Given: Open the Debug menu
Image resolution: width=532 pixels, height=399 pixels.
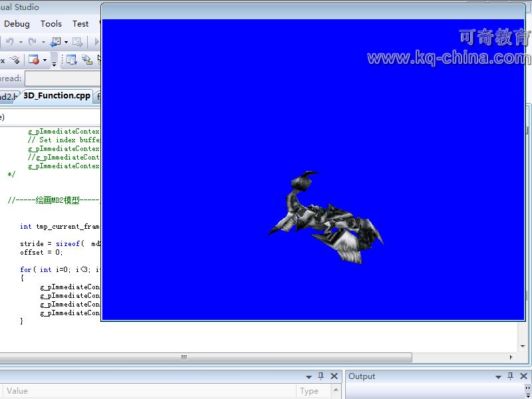Looking at the screenshot, I should click(x=17, y=23).
